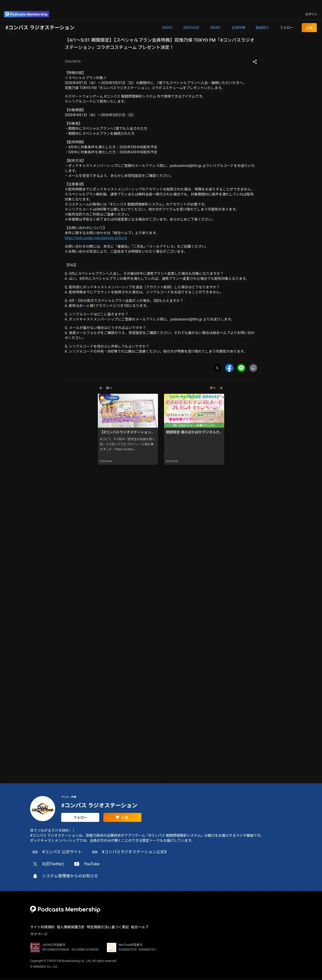Copy the article link with the copy icon
This screenshot has width=322, height=980.
click(x=253, y=368)
